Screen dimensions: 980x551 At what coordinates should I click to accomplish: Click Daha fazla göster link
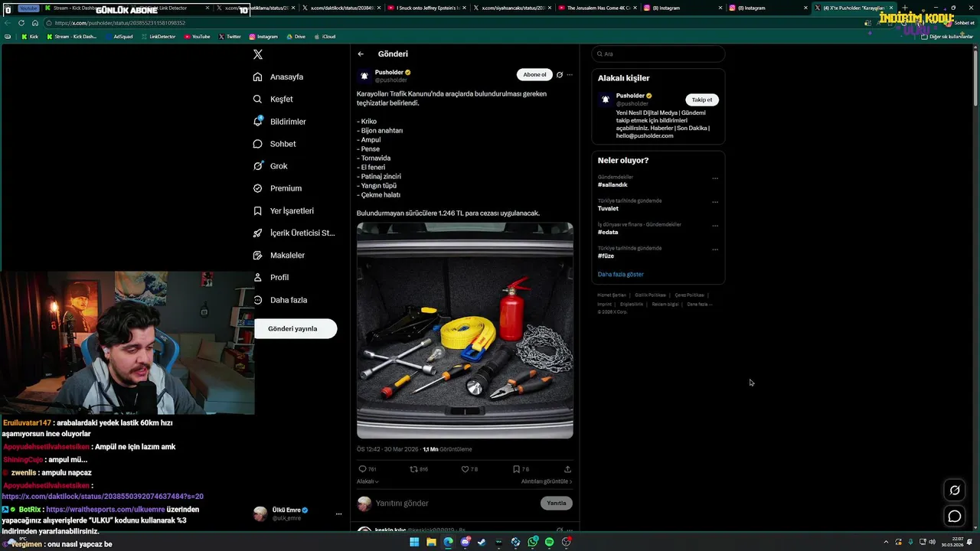point(620,274)
